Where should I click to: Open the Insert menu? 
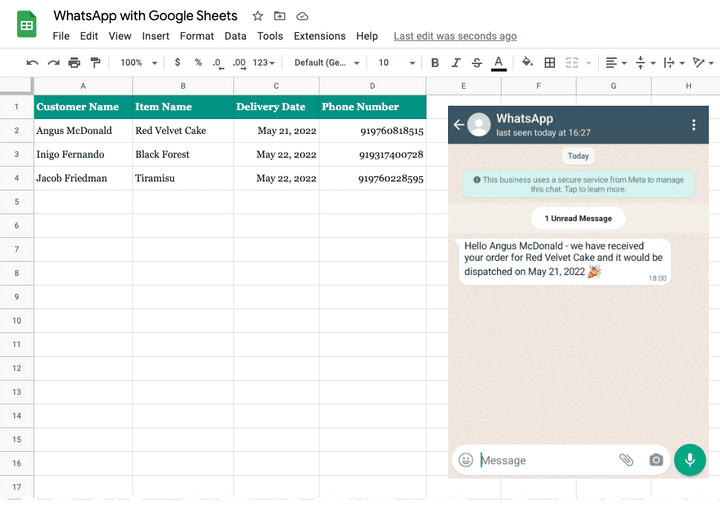point(156,36)
